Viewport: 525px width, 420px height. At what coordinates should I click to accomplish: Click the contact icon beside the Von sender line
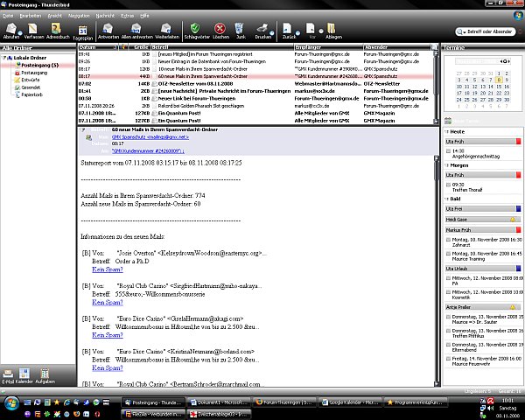[x=88, y=137]
